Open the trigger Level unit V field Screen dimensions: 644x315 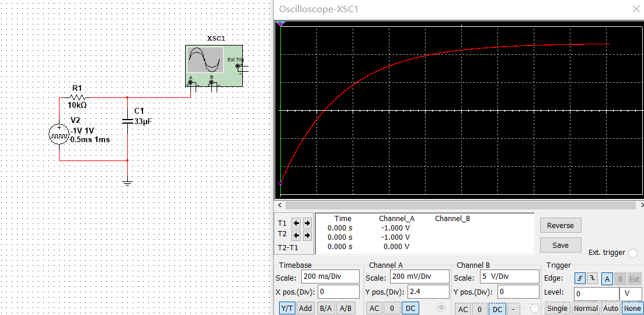pos(631,293)
